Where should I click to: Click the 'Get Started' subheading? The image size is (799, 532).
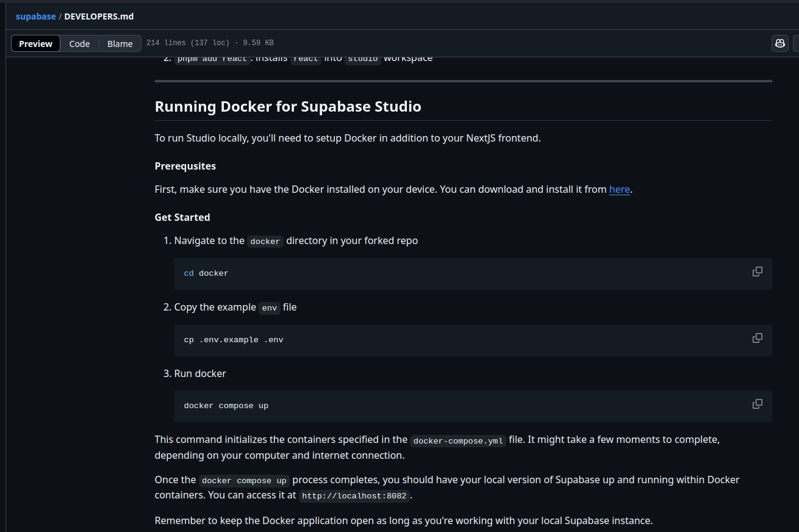click(x=182, y=217)
